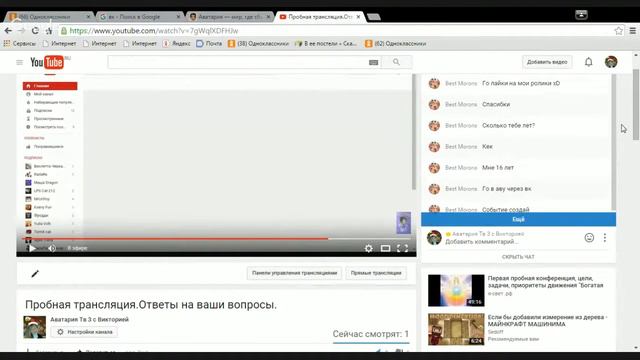The image size is (640, 360).
Task: Open the Яндекс bookmark
Action: 176,43
